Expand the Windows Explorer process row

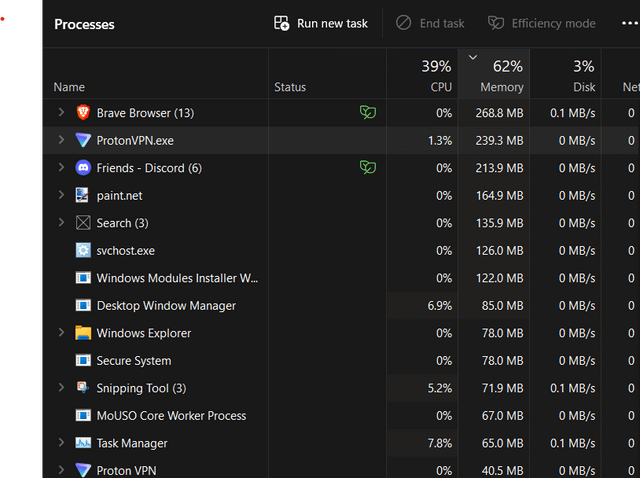[61, 333]
